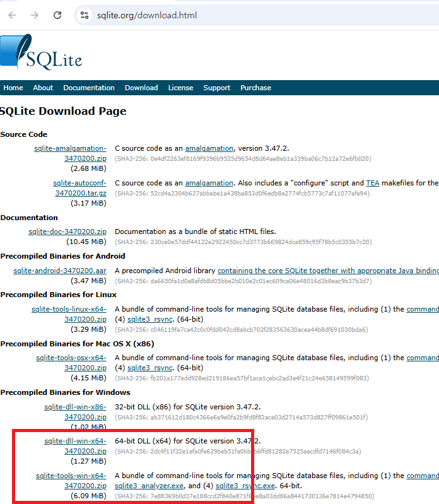Viewport: 439px width, 504px height.
Task: Click the SQLite feather logo
Action: pyautogui.click(x=41, y=52)
